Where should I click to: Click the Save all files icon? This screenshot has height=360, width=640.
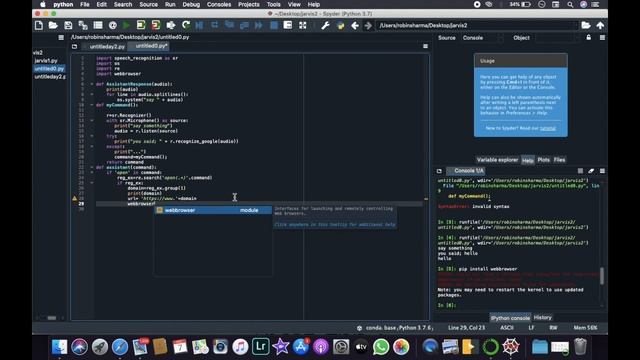pyautogui.click(x=83, y=25)
